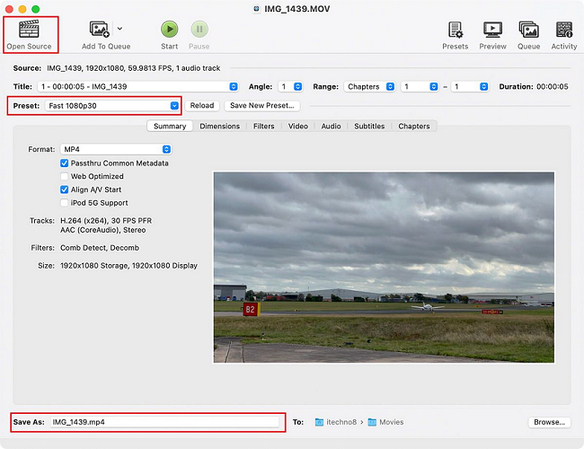Image resolution: width=584 pixels, height=449 pixels.
Task: Open the Title dropdown
Action: click(138, 87)
